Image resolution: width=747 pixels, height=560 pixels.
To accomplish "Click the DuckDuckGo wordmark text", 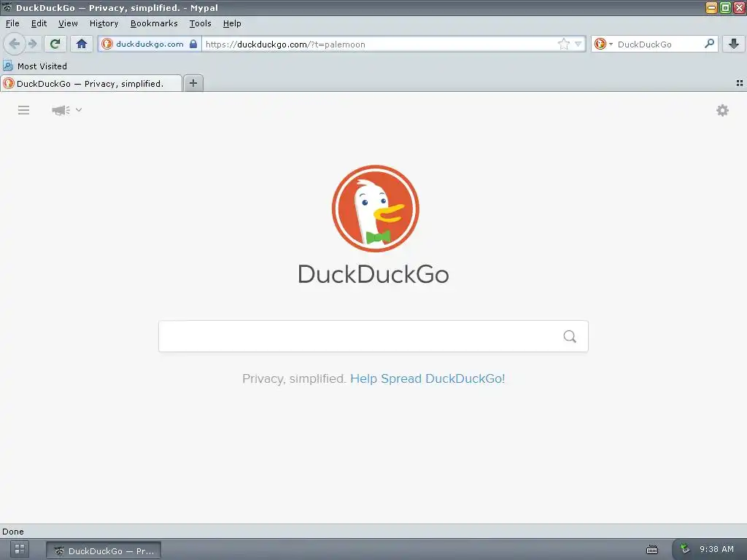I will (373, 274).
